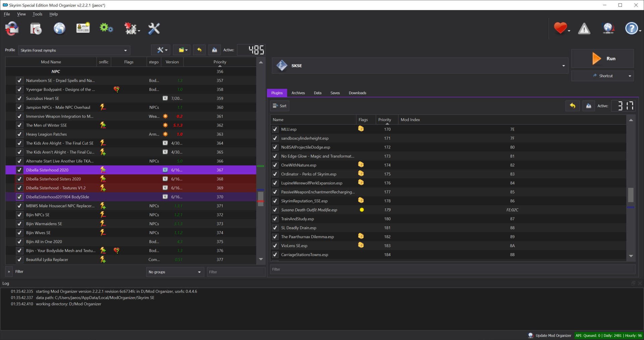Viewport: 644px width, 340px height.
Task: Click lightning flag on Bijin Wives SE
Action: click(103, 232)
